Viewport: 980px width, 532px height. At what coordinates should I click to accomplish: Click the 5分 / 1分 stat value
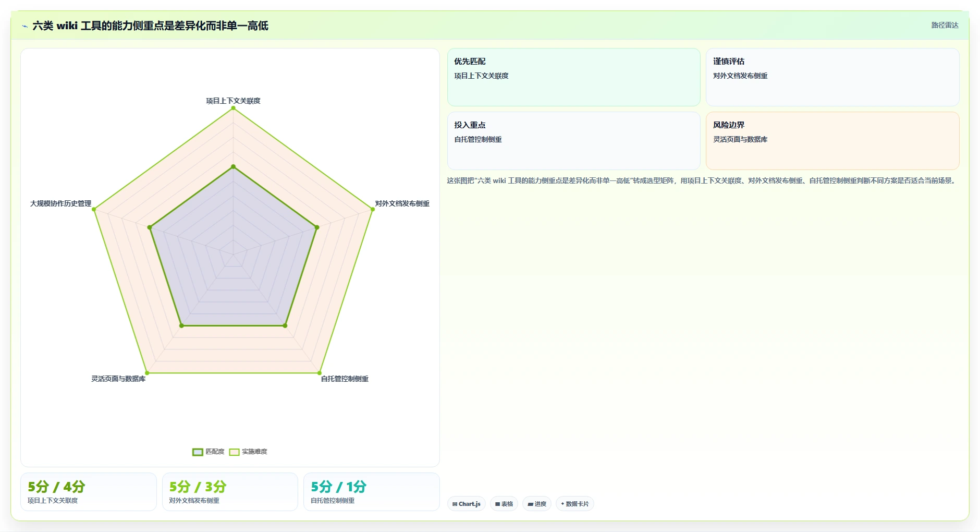click(338, 487)
